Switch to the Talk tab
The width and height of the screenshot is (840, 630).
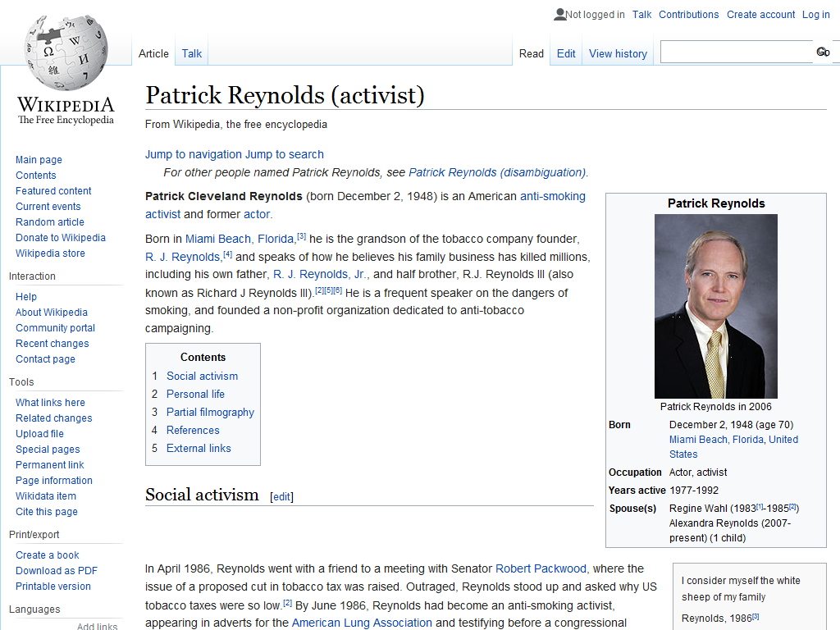point(191,53)
